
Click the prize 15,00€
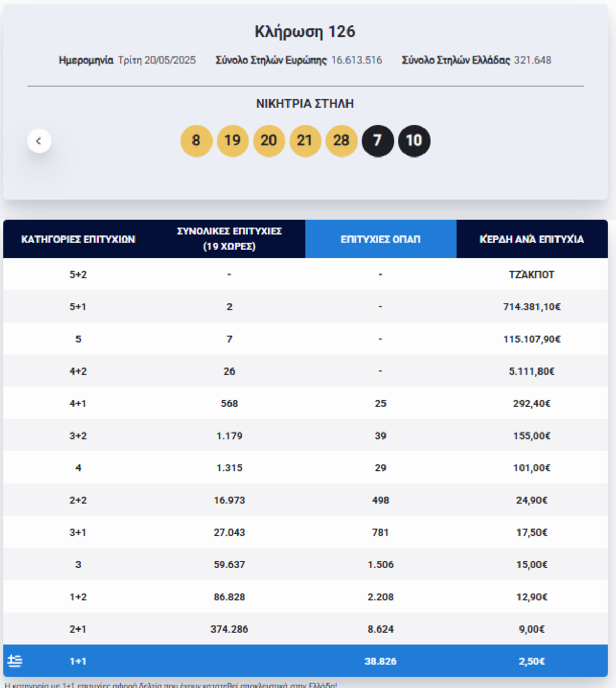click(532, 565)
